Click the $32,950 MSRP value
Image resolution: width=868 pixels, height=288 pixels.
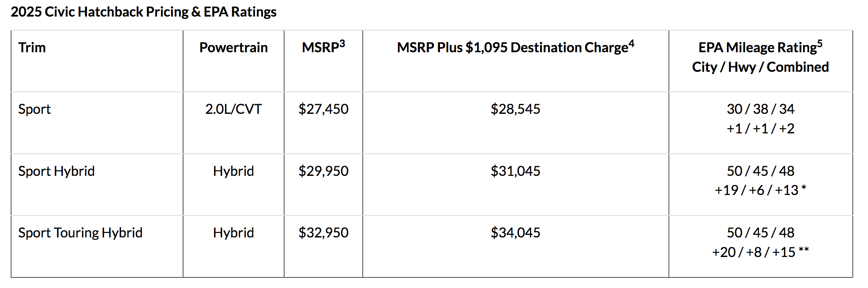(x=323, y=233)
